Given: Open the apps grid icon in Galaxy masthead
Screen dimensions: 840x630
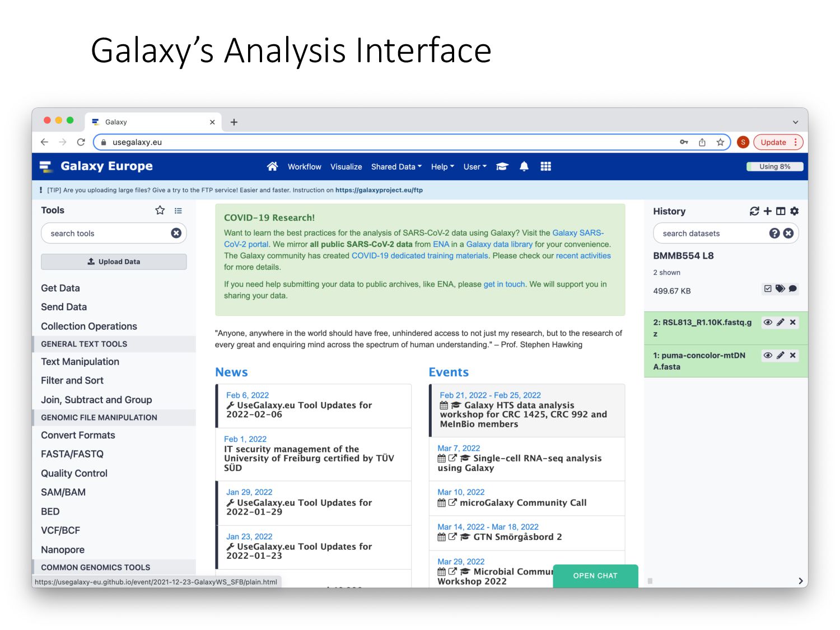Looking at the screenshot, I should click(x=546, y=166).
